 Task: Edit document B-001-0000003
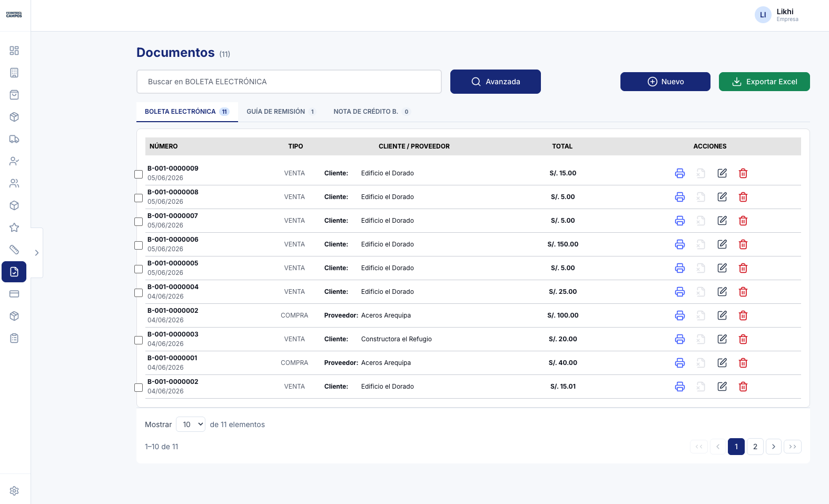[x=722, y=339]
